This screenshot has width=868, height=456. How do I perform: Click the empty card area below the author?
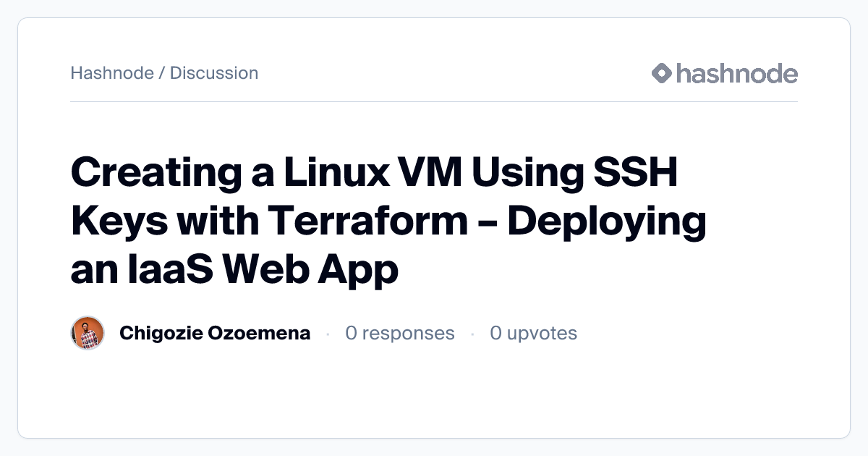tap(434, 394)
